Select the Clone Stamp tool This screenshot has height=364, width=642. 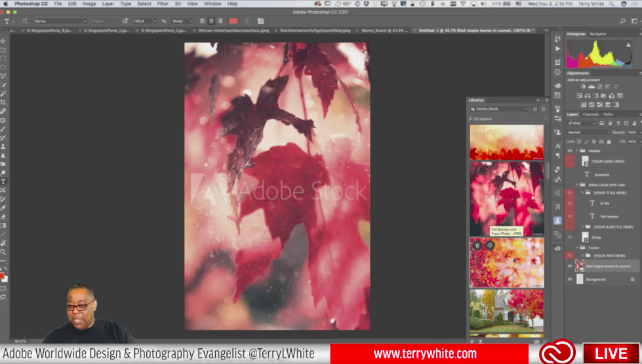coord(3,146)
